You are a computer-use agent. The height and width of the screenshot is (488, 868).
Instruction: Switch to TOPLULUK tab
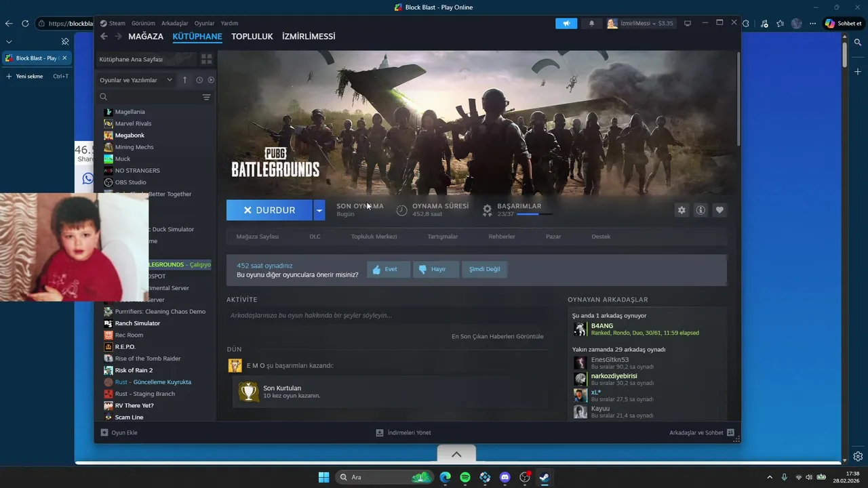252,37
